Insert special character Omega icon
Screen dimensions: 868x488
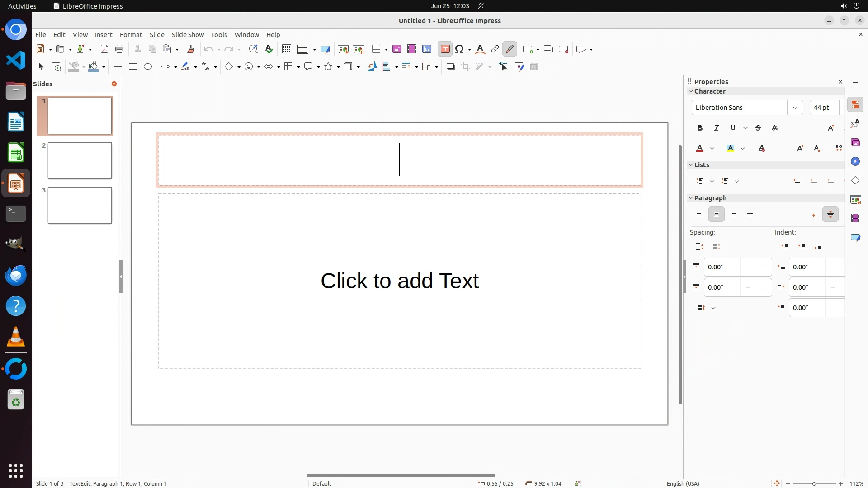[x=459, y=49]
